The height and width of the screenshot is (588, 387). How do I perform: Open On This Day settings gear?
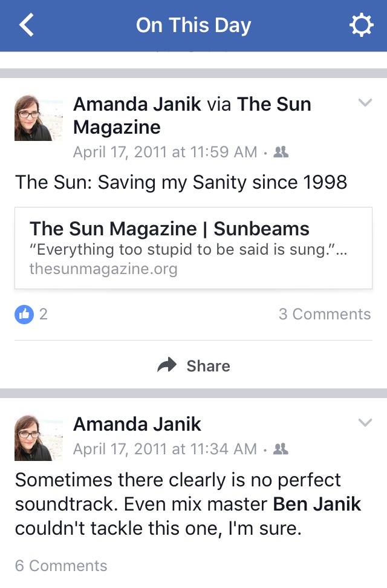(361, 25)
